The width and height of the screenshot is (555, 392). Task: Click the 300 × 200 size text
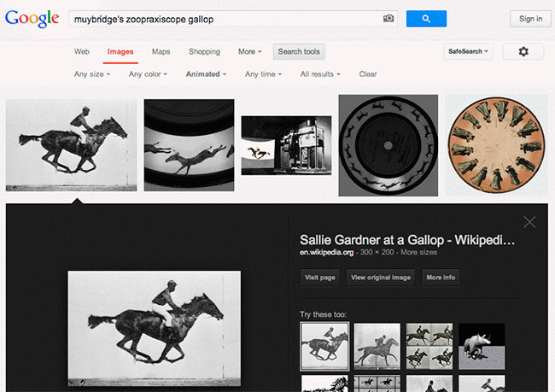[377, 252]
